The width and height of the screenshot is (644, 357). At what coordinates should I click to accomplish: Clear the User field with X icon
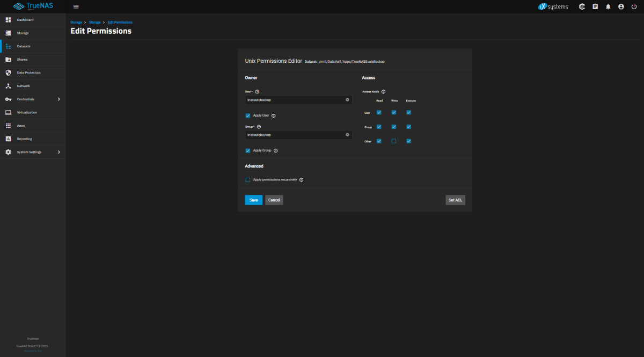pyautogui.click(x=347, y=100)
